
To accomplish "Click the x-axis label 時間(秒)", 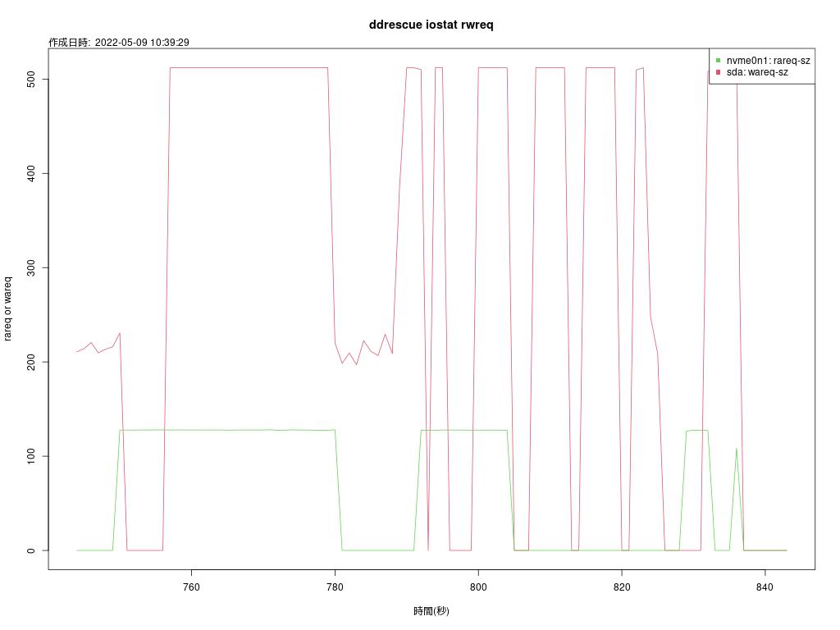I will tap(431, 611).
